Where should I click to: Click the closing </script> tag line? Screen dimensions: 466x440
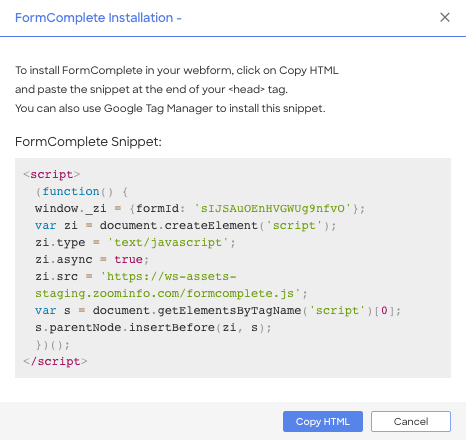click(55, 361)
